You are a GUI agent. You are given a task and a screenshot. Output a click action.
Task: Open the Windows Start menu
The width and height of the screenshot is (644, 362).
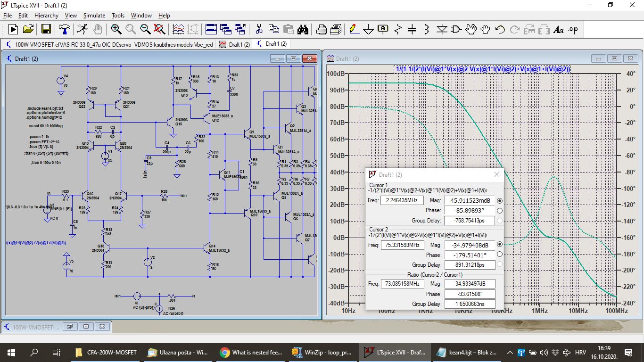click(x=11, y=353)
